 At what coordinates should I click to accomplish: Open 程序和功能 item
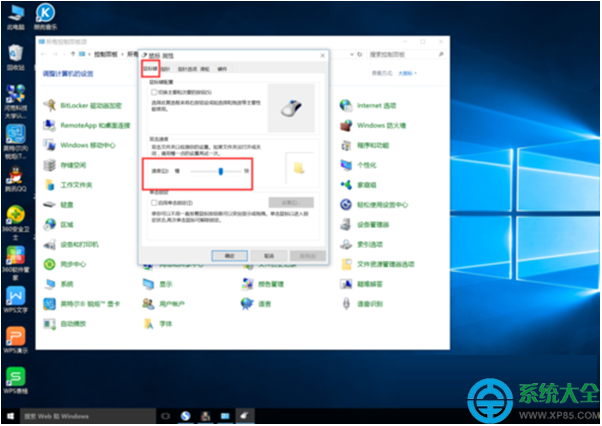365,145
